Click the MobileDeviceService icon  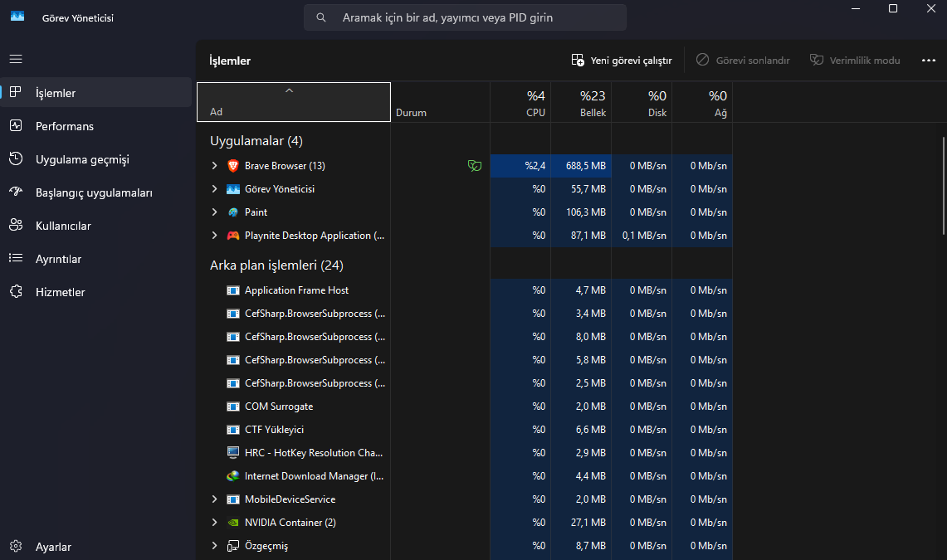coord(233,499)
